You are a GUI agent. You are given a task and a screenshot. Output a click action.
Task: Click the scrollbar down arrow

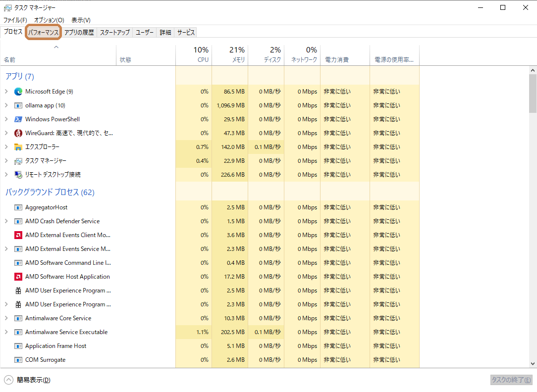[x=533, y=364]
